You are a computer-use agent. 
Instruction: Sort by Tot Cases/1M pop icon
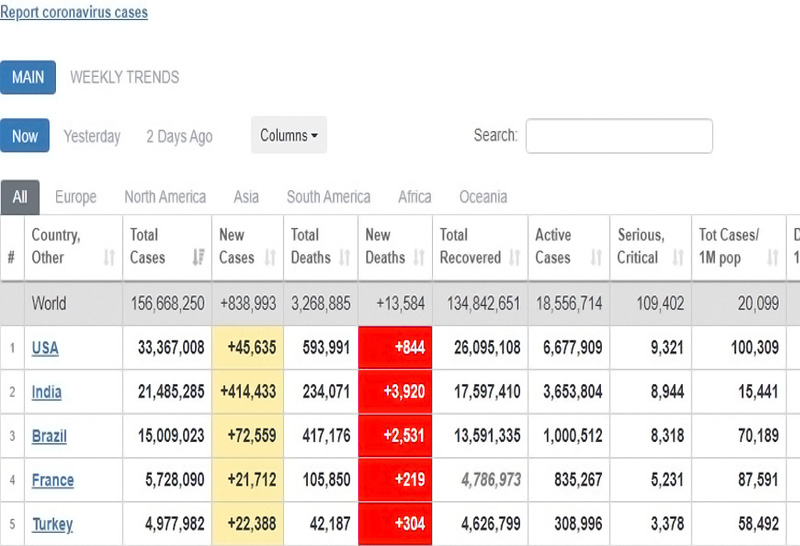772,258
